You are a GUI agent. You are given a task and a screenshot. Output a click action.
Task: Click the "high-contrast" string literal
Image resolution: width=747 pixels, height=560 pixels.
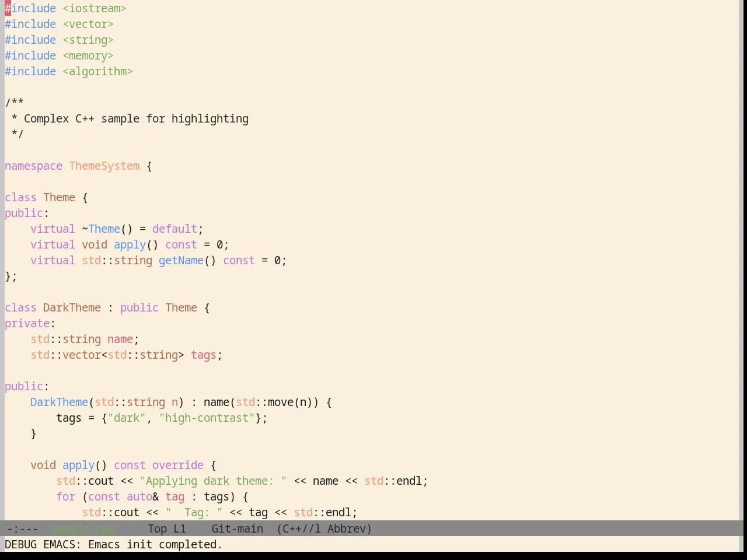point(207,418)
